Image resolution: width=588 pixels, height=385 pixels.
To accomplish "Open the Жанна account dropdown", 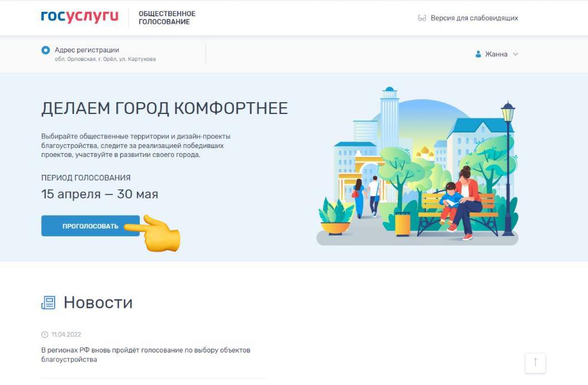I will coord(496,54).
